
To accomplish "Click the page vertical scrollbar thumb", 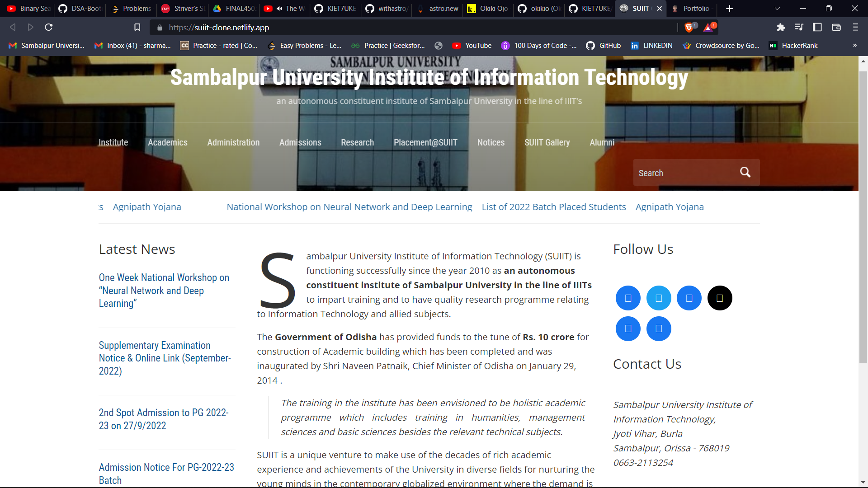I will [x=863, y=217].
